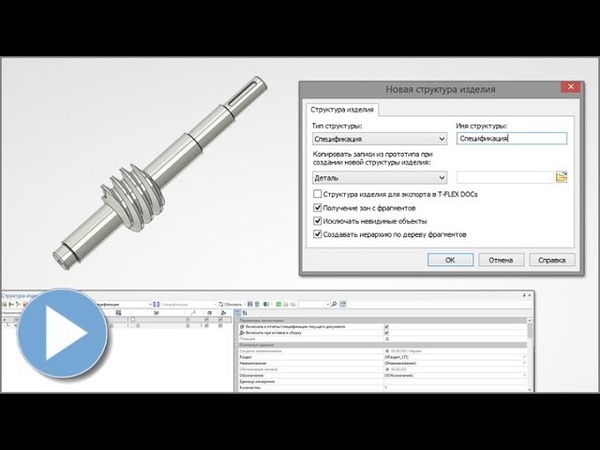This screenshot has height=450, width=600.
Task: Uncheck Получение зон с фрагментов
Action: coord(317,208)
